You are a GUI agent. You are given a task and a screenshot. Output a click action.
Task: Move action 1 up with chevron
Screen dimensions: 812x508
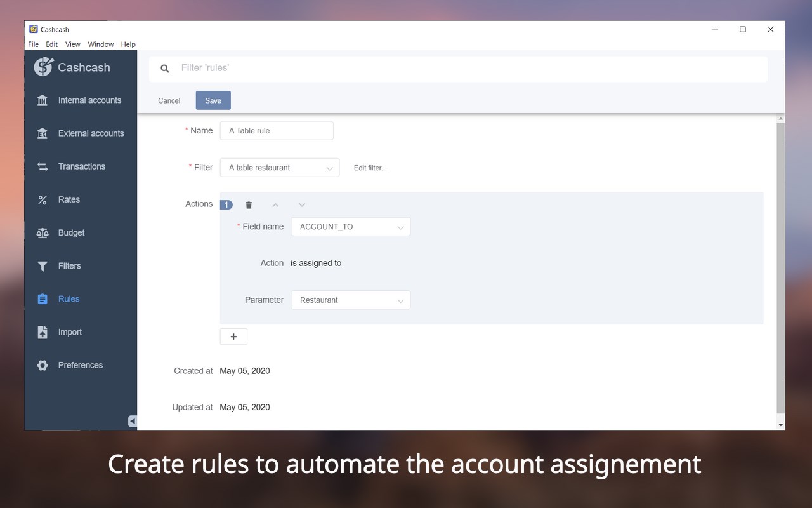tap(275, 204)
